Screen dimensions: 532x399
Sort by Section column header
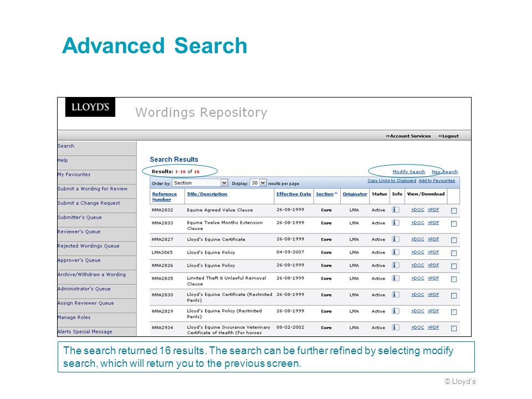click(x=325, y=194)
